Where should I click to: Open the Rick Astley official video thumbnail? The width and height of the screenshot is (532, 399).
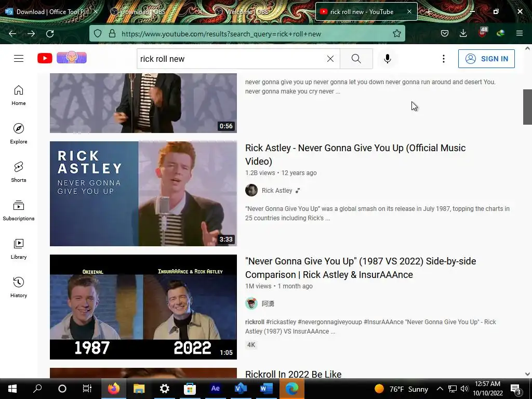[x=143, y=194]
